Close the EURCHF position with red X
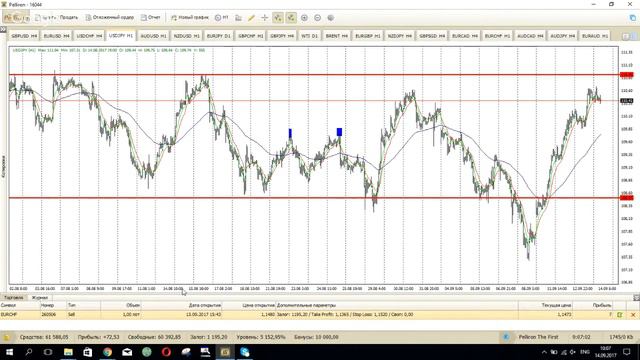The width and height of the screenshot is (640, 360). coord(633,315)
